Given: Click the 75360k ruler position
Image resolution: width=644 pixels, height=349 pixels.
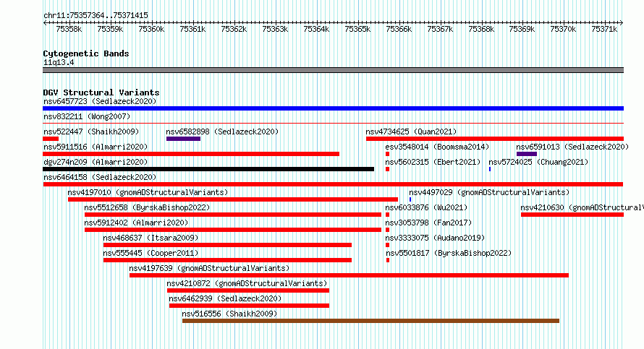Looking at the screenshot, I should tap(151, 29).
